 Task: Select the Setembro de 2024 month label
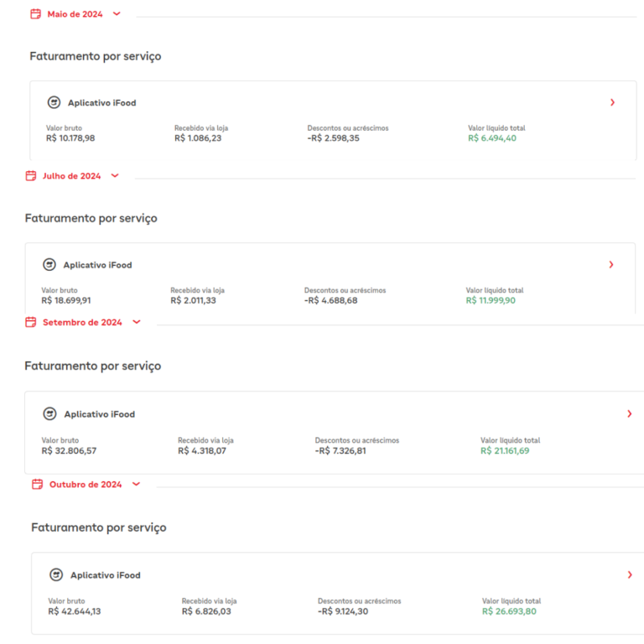(82, 322)
